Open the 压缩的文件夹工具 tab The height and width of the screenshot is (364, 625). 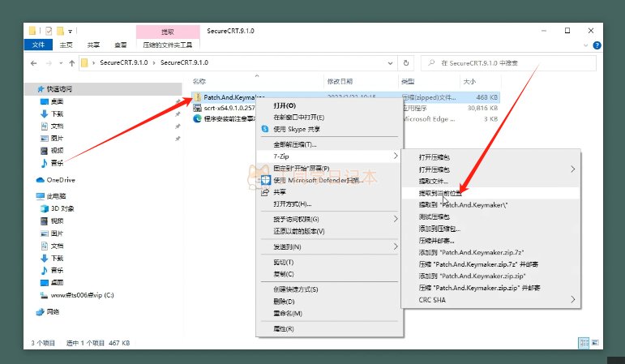(x=168, y=45)
